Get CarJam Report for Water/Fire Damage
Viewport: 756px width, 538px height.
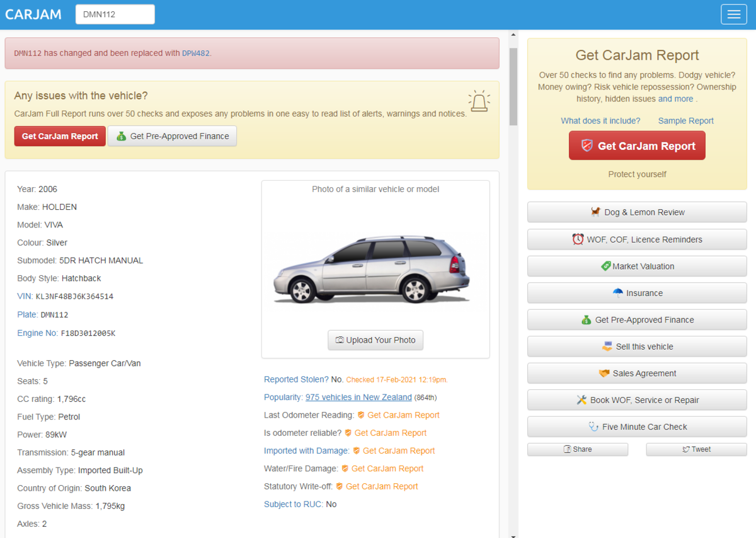point(382,469)
